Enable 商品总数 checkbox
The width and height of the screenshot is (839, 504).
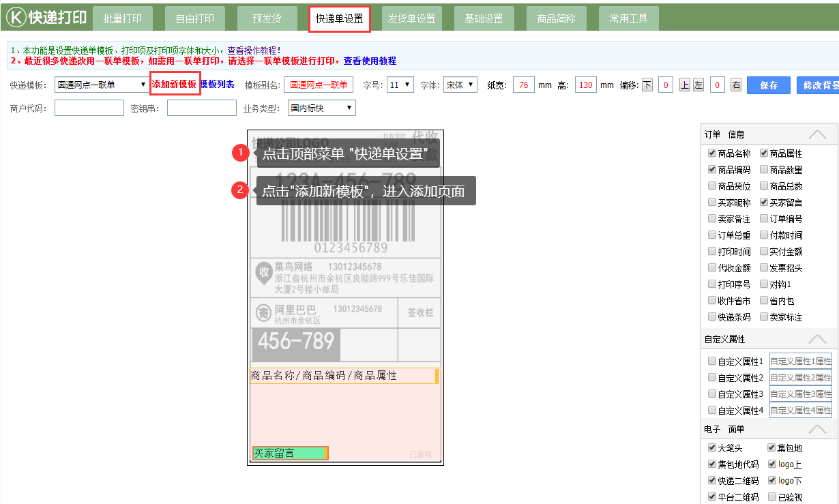pyautogui.click(x=764, y=186)
